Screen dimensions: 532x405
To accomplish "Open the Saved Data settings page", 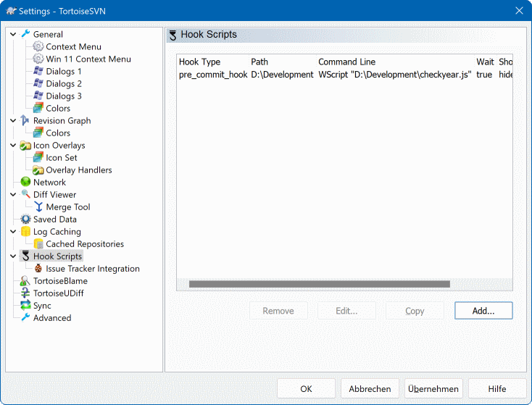I will coord(55,219).
